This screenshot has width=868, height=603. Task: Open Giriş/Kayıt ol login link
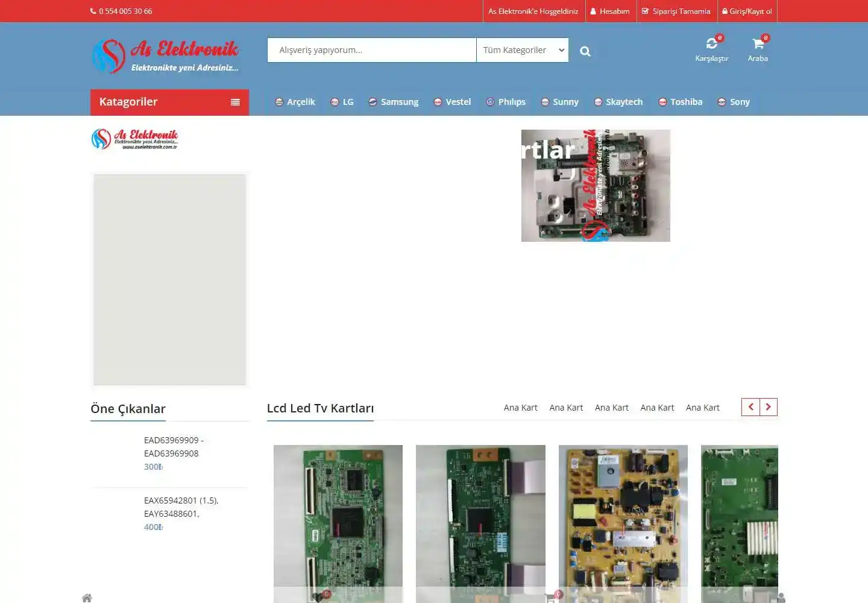click(747, 11)
